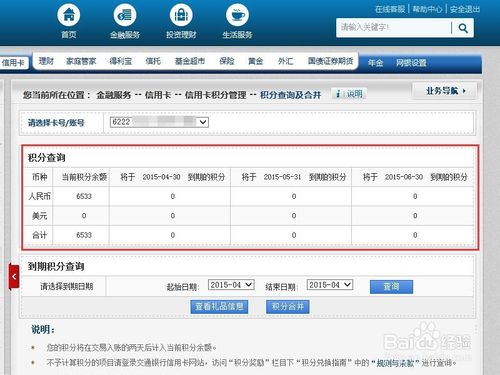Click the 积分查询 section heading
Screen dimensions: 500x375
[x=46, y=158]
